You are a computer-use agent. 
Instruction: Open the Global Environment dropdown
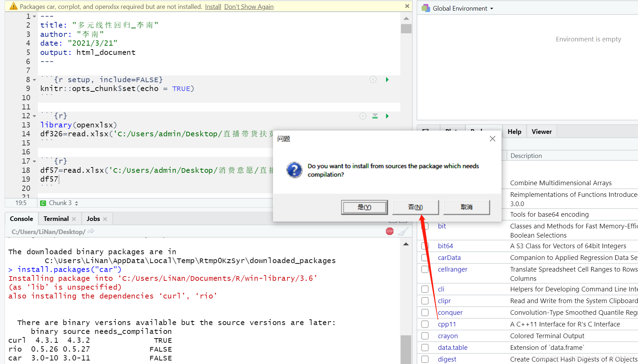pos(492,8)
